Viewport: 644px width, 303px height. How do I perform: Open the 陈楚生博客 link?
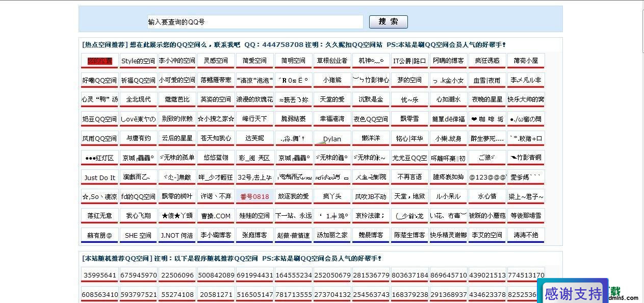point(409,235)
